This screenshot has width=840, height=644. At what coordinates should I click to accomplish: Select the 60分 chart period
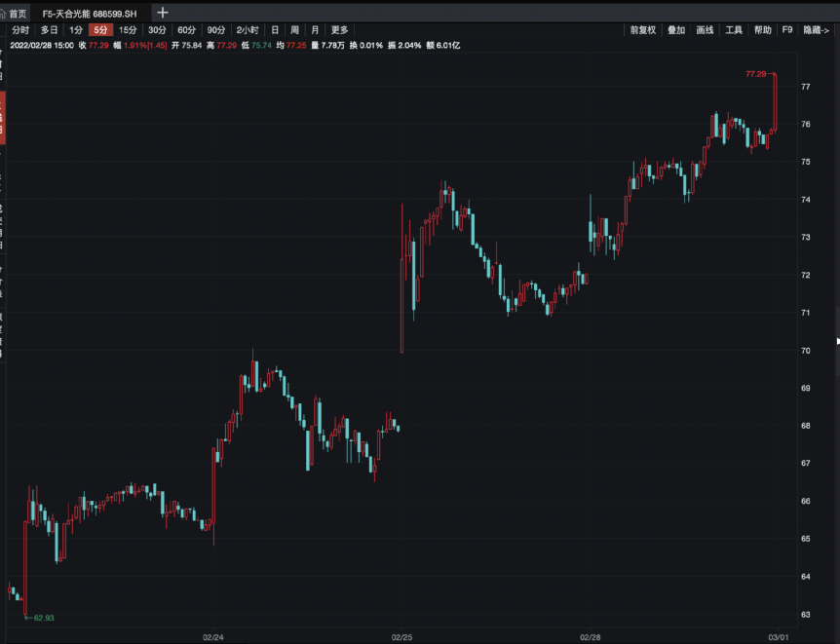click(x=186, y=30)
